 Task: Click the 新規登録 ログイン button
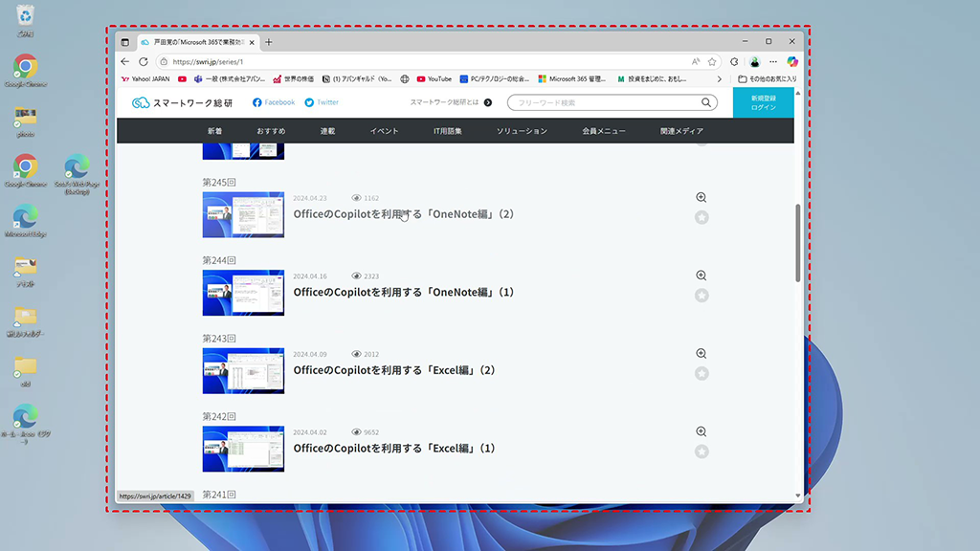coord(763,102)
